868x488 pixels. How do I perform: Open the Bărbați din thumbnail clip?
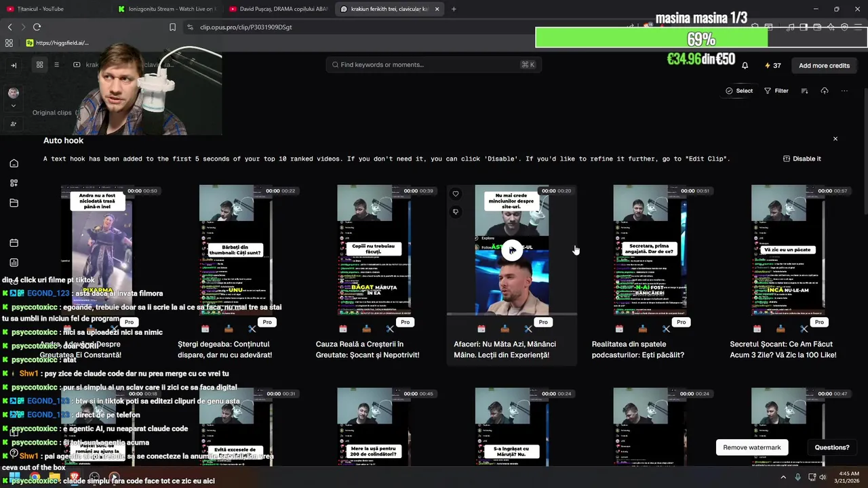[236, 251]
